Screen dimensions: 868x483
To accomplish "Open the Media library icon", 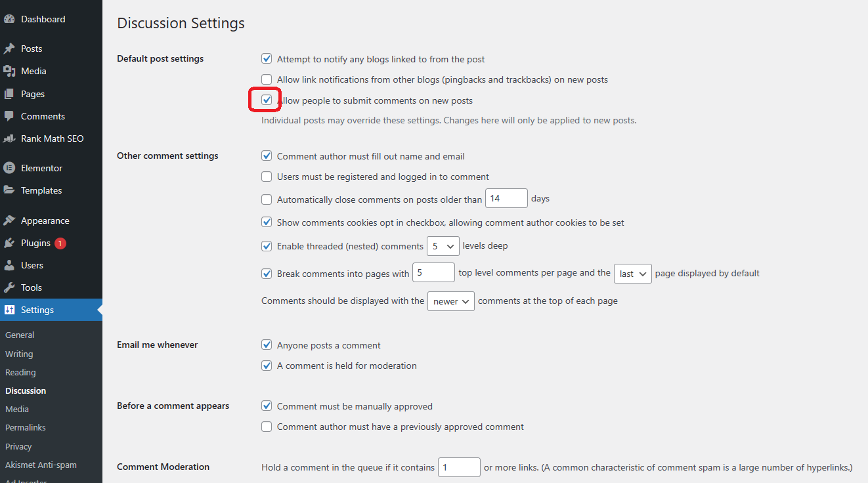I will (x=9, y=71).
